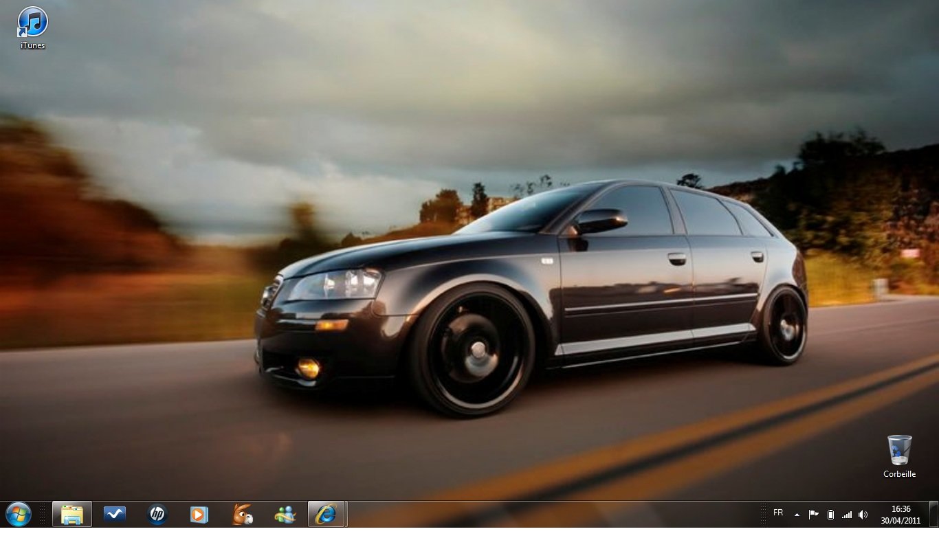The height and width of the screenshot is (560, 939).
Task: Select the Corbeille recycle bin icon
Action: click(x=899, y=455)
